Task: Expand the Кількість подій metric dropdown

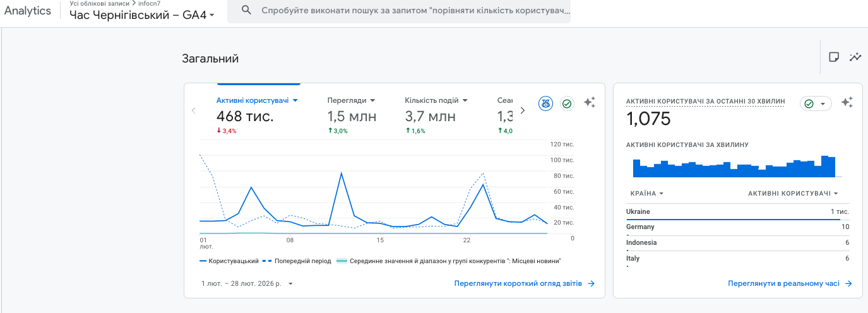Action: click(x=436, y=100)
